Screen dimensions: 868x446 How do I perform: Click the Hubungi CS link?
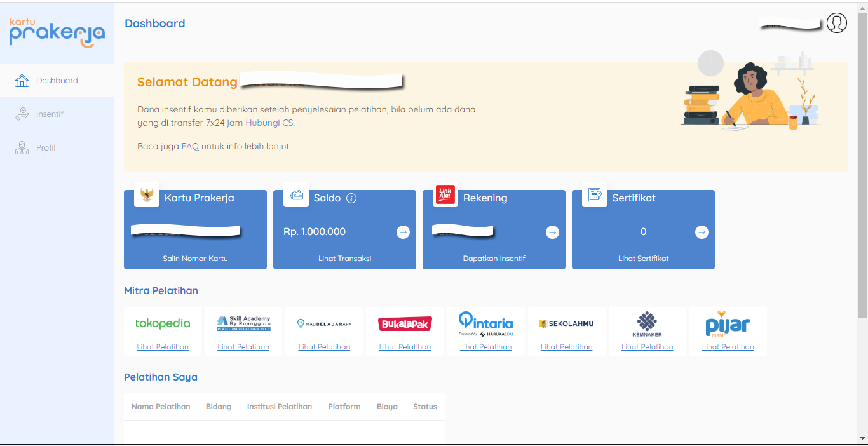pyautogui.click(x=269, y=123)
